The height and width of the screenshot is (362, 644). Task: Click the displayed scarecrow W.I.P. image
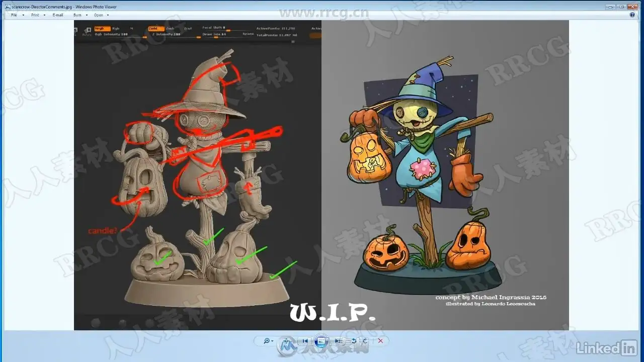pos(321,175)
